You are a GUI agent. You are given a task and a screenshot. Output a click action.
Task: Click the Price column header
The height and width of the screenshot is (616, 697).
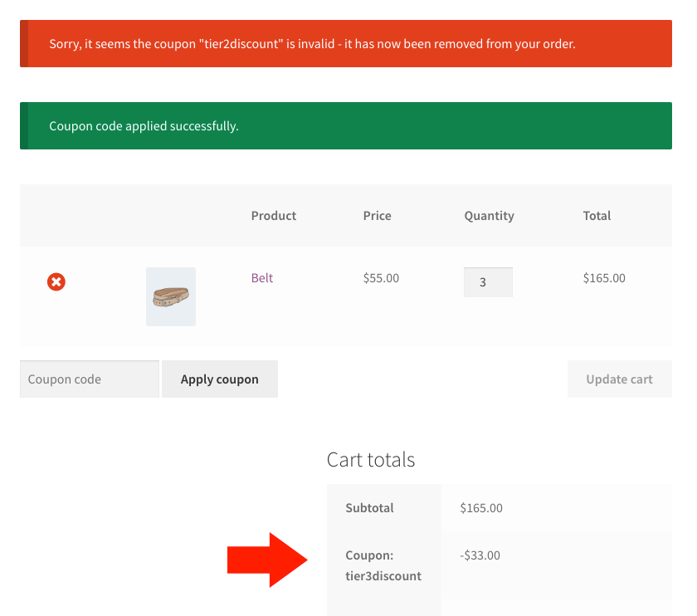tap(377, 216)
